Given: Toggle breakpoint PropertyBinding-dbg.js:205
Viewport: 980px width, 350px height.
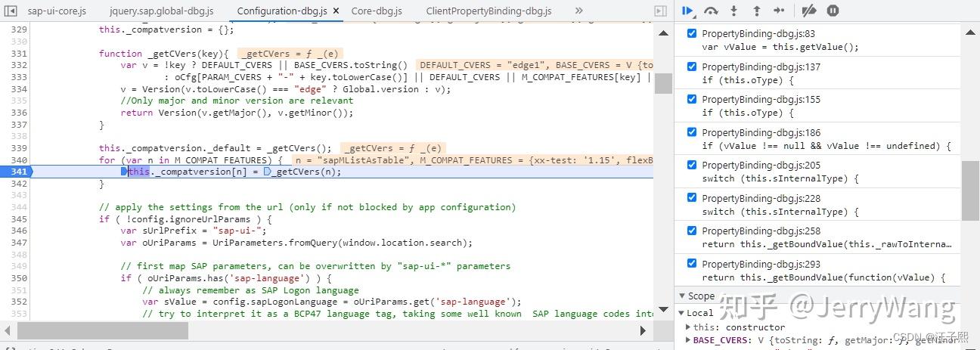Looking at the screenshot, I should pos(691,165).
